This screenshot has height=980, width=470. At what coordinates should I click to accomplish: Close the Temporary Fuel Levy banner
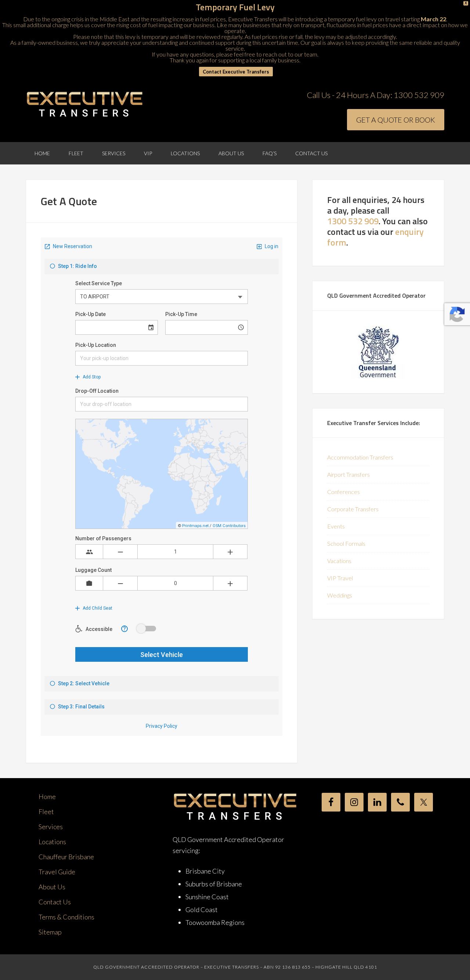(x=466, y=3)
